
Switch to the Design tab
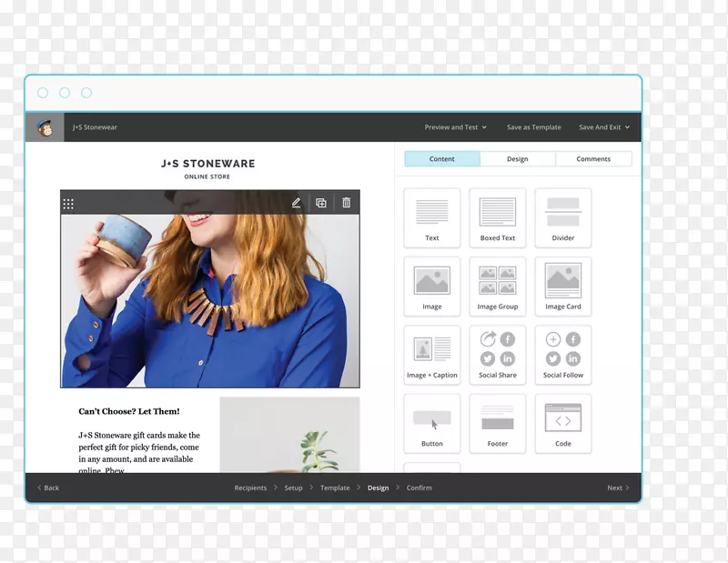pos(517,159)
